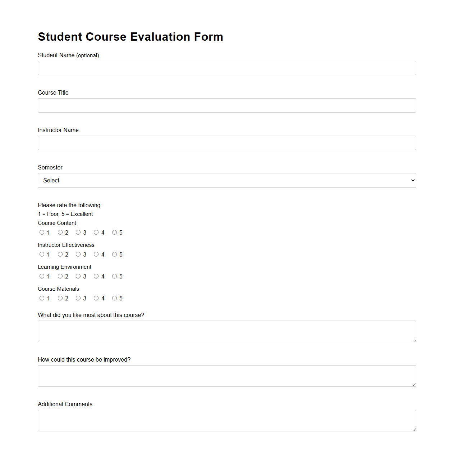This screenshot has height=476, width=454.
Task: Select rating 4 for Learning Environment
Action: [x=96, y=276]
